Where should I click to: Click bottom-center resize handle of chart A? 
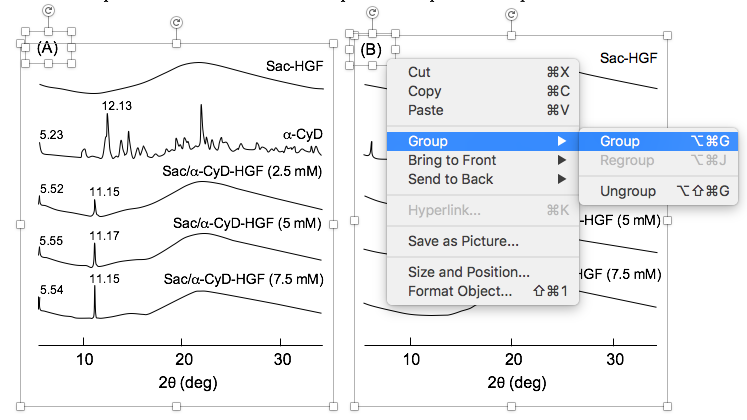click(x=176, y=406)
